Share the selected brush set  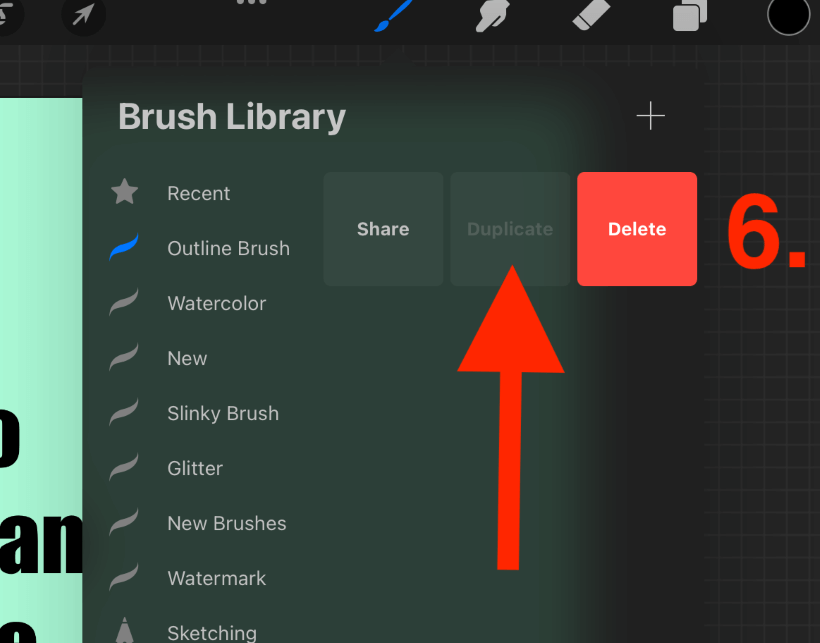coord(383,229)
